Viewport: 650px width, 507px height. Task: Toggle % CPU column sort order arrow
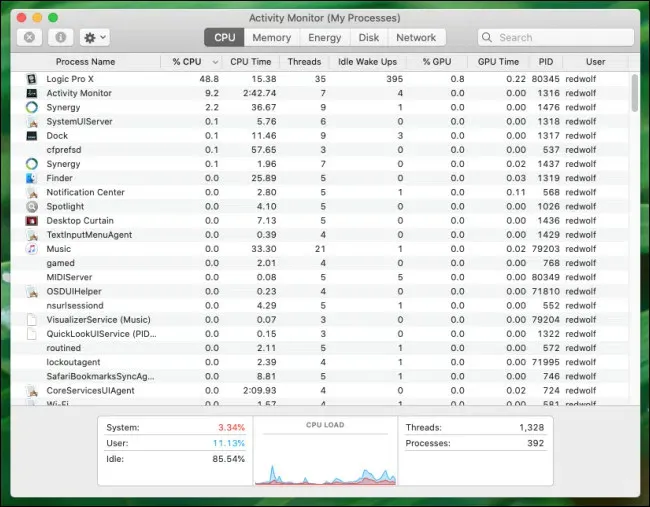point(215,62)
